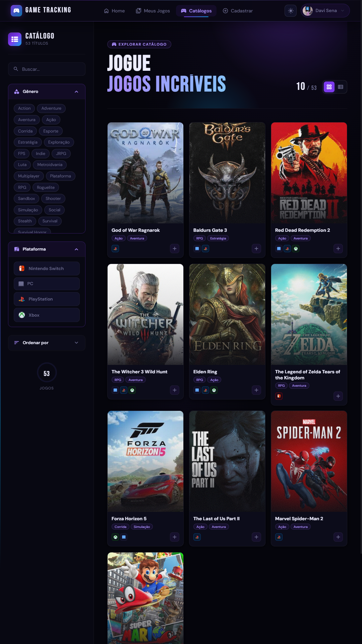The height and width of the screenshot is (644, 362).
Task: Expand the Ordenar por dropdown
Action: point(47,343)
